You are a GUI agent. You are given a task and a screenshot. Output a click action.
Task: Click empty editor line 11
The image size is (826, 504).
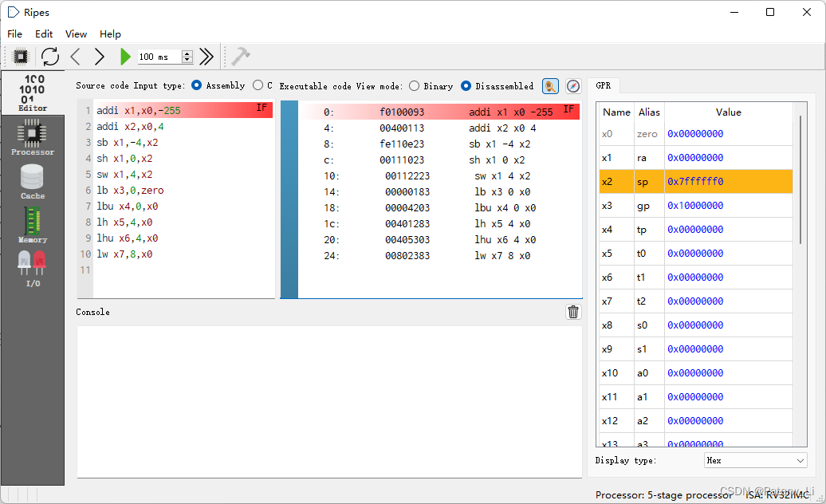coord(183,270)
